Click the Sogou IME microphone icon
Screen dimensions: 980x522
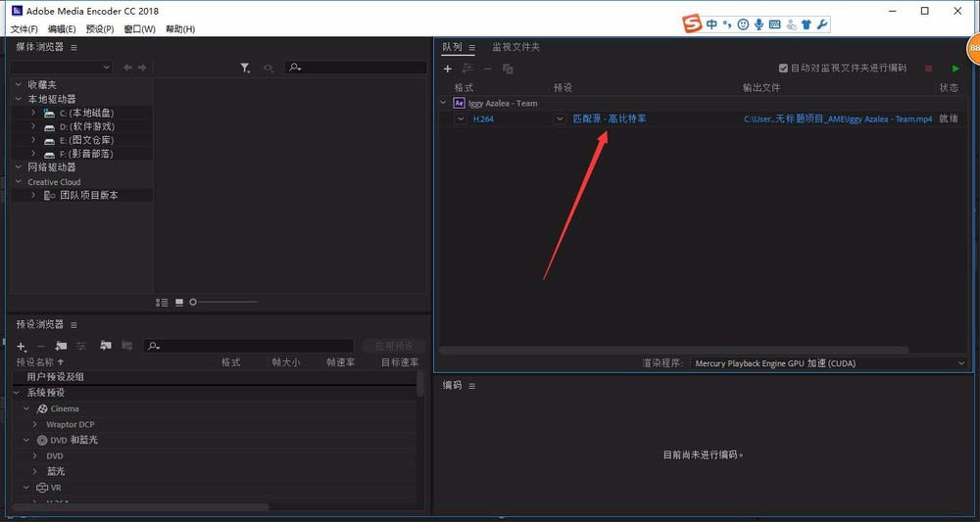pos(759,24)
